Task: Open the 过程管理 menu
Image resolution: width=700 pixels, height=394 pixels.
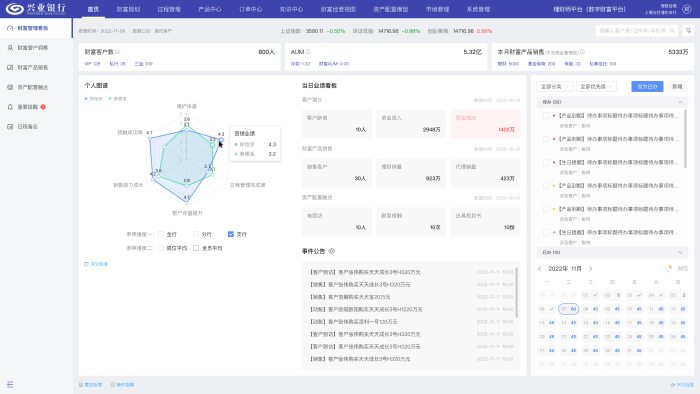Action: (169, 9)
